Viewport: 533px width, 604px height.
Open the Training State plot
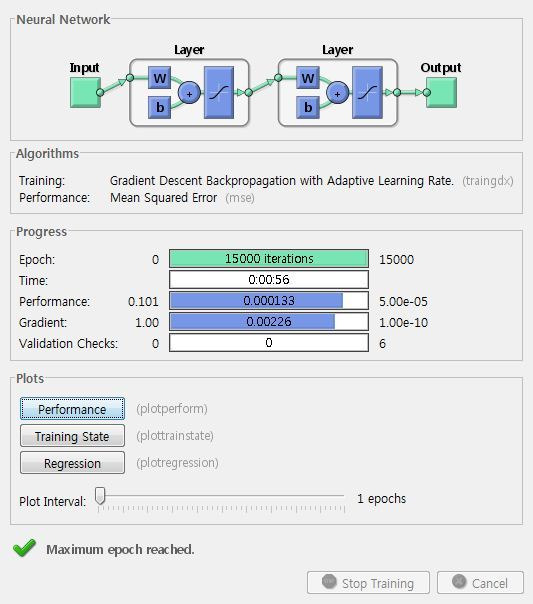(72, 436)
